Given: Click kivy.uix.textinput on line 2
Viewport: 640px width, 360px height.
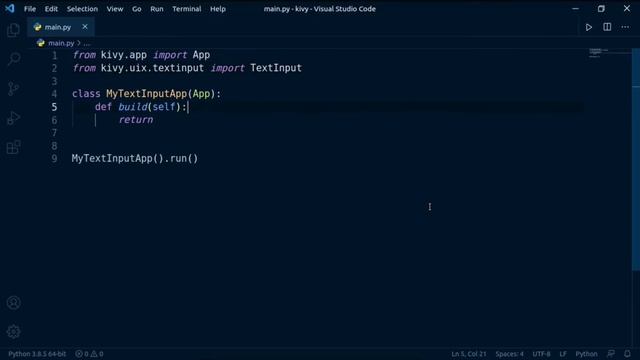Looking at the screenshot, I should pyautogui.click(x=152, y=68).
